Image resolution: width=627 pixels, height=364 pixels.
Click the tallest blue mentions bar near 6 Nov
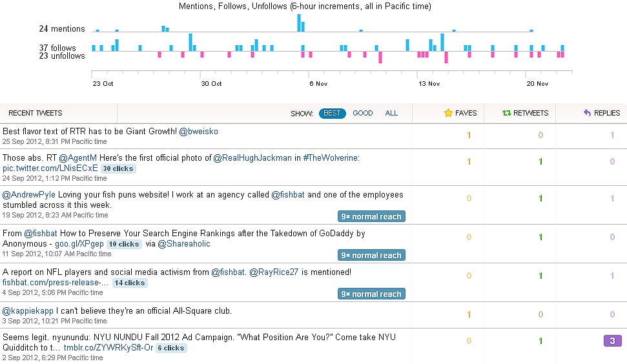click(299, 23)
